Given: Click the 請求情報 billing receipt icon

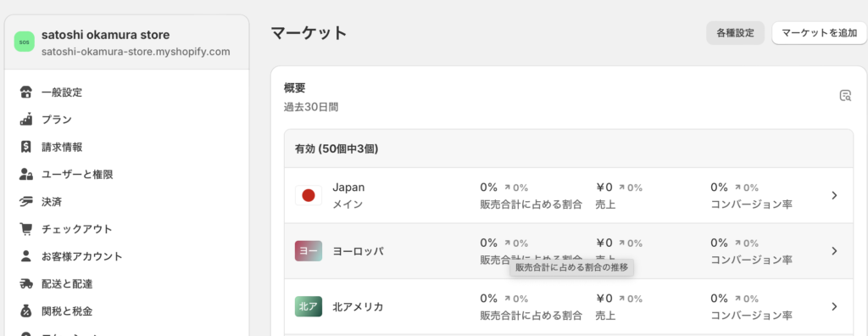Looking at the screenshot, I should click(x=25, y=147).
